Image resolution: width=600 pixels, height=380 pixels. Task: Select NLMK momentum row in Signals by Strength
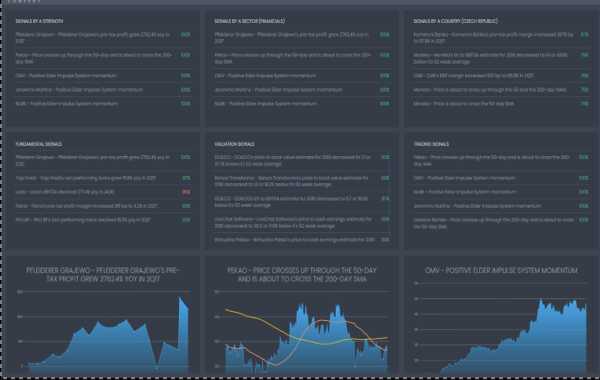pos(103,104)
